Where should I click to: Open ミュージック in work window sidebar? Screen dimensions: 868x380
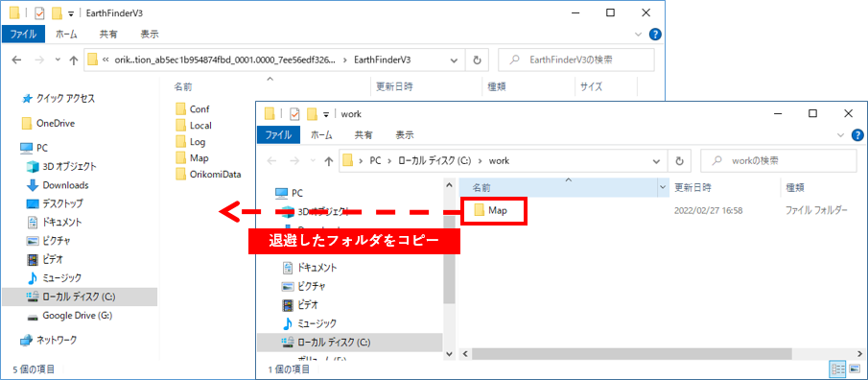click(310, 323)
